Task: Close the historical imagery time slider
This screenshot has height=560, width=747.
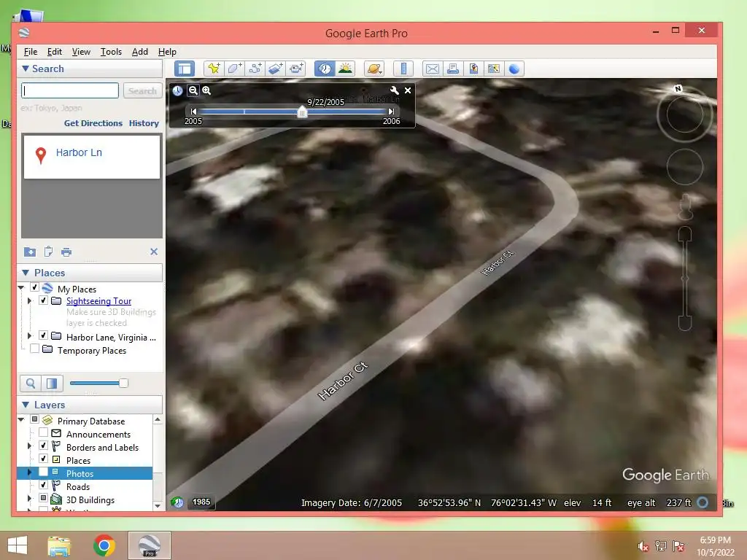Action: (x=408, y=90)
